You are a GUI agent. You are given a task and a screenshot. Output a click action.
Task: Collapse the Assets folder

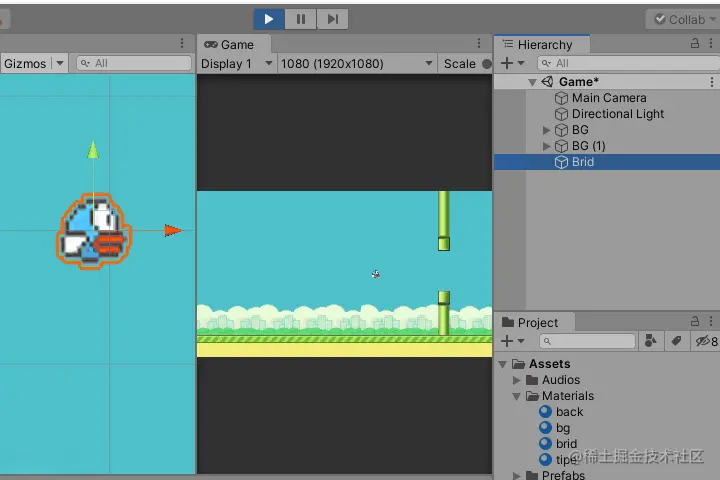[503, 364]
